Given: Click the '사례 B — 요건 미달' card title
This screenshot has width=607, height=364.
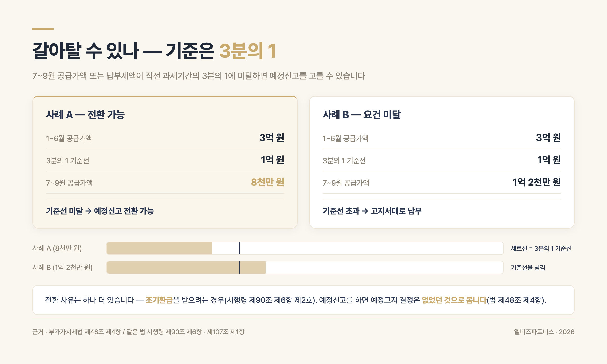Looking at the screenshot, I should 362,115.
